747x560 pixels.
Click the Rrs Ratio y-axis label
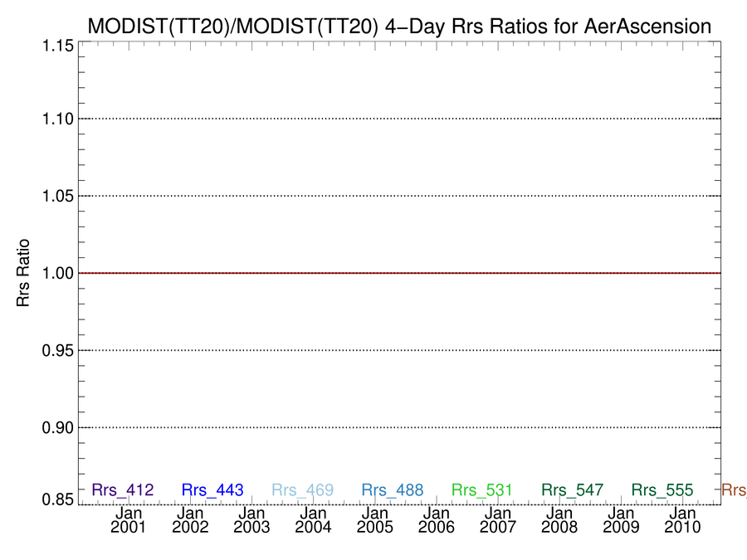tap(23, 273)
